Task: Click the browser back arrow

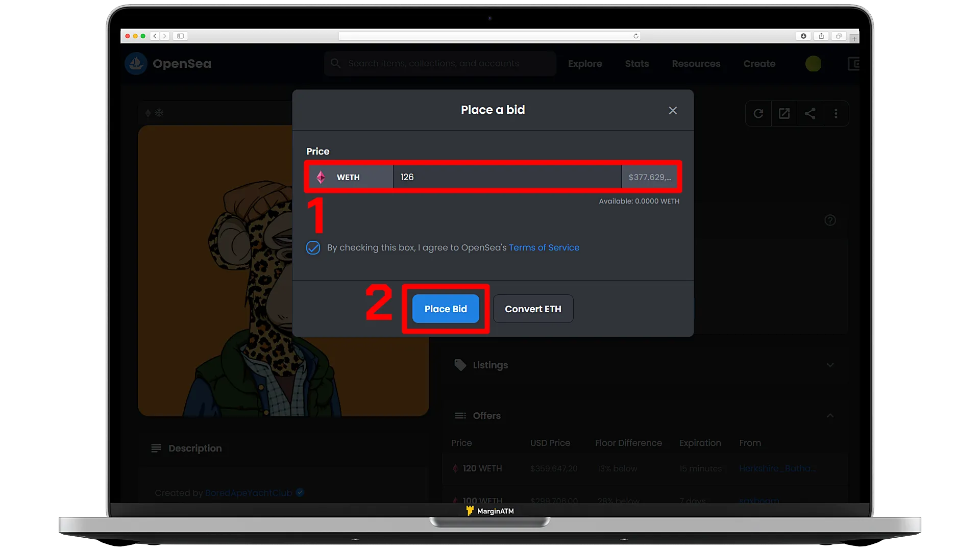Action: point(155,36)
